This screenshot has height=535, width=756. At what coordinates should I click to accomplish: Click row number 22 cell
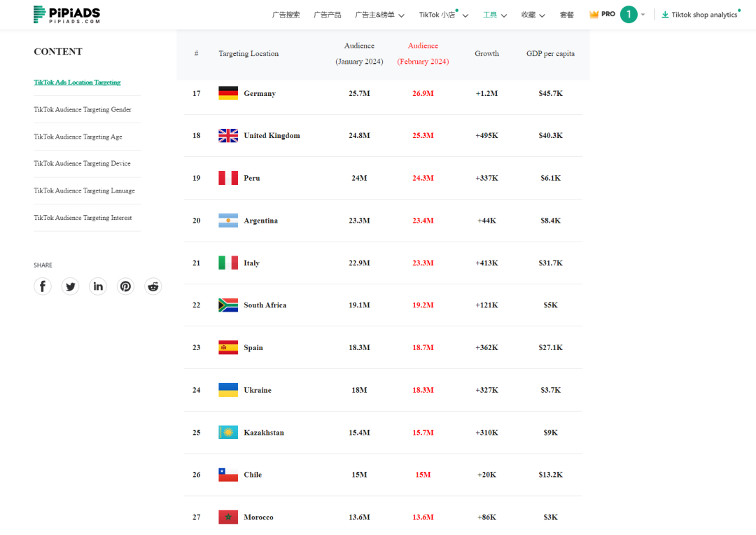pos(196,305)
